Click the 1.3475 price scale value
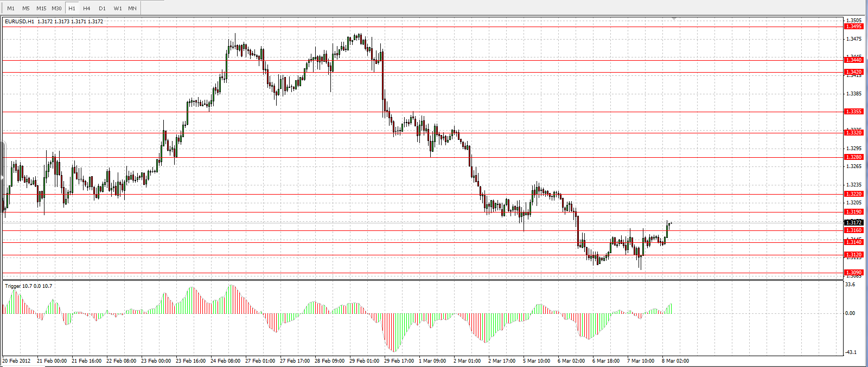The height and width of the screenshot is (367, 868). pyautogui.click(x=854, y=39)
